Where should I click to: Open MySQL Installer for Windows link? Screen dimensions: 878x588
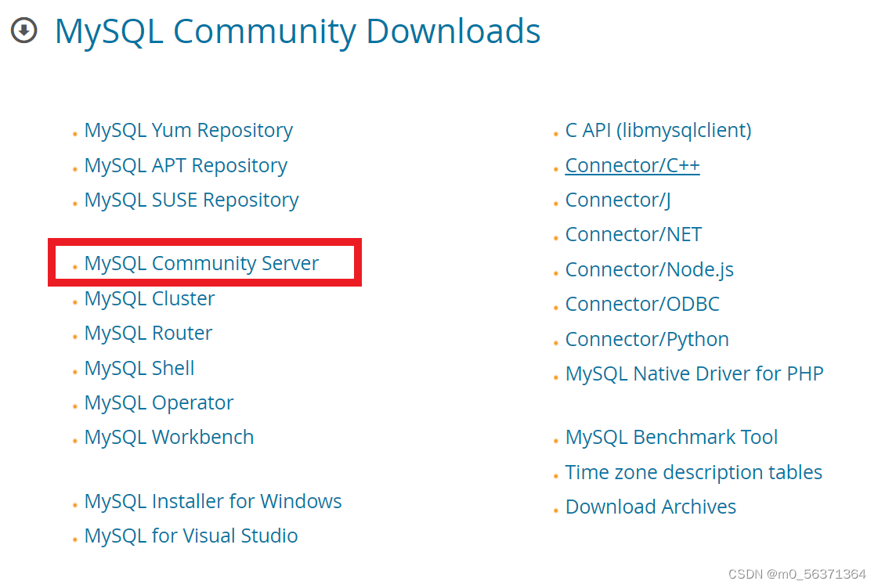213,501
